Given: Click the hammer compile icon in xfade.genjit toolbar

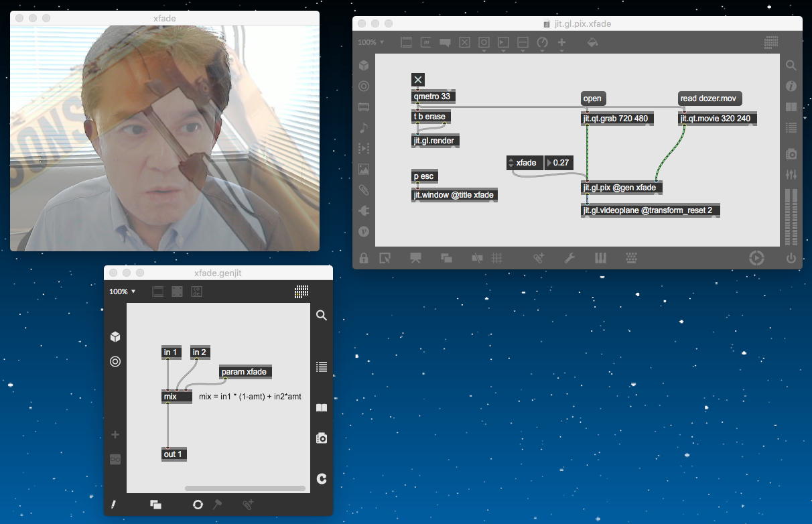Looking at the screenshot, I should tap(217, 505).
